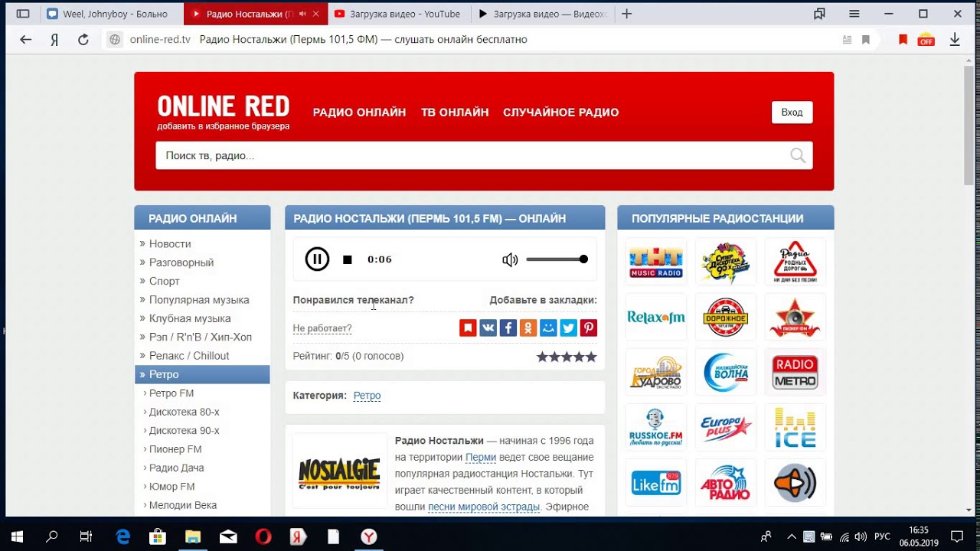This screenshot has width=980, height=551.
Task: Open the Europa Plus station
Action: 726,428
